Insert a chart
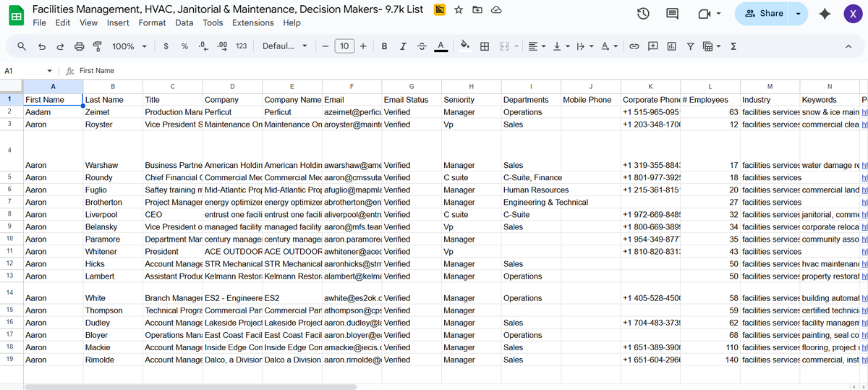The image size is (868, 390). [671, 46]
